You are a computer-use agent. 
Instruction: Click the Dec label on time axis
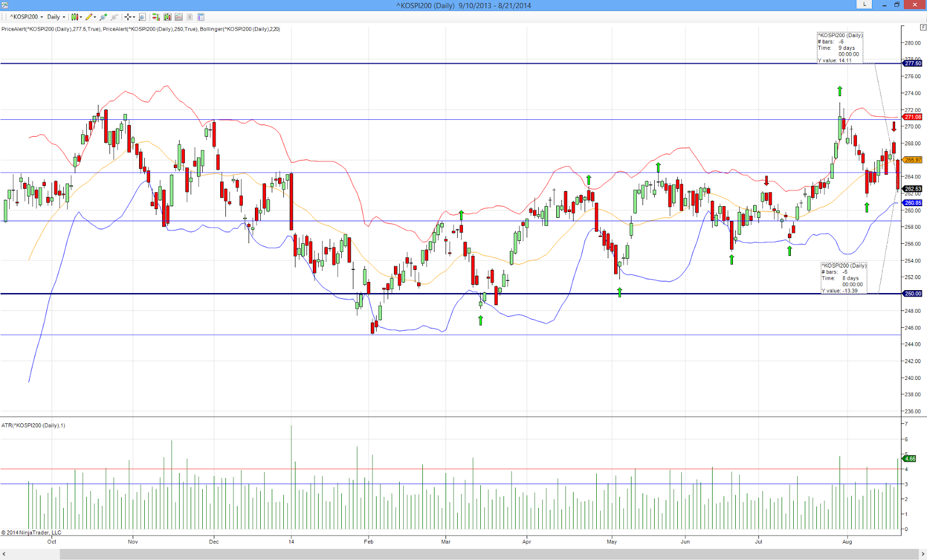coord(214,541)
